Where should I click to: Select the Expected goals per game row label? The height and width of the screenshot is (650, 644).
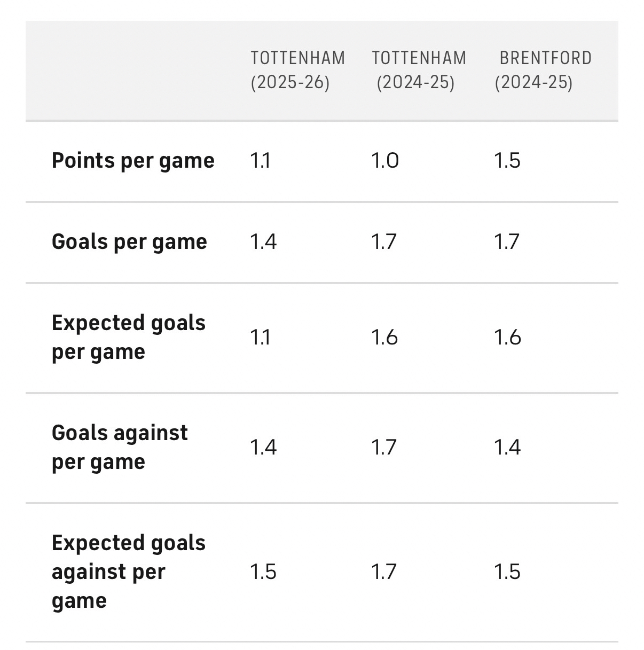[x=128, y=338]
